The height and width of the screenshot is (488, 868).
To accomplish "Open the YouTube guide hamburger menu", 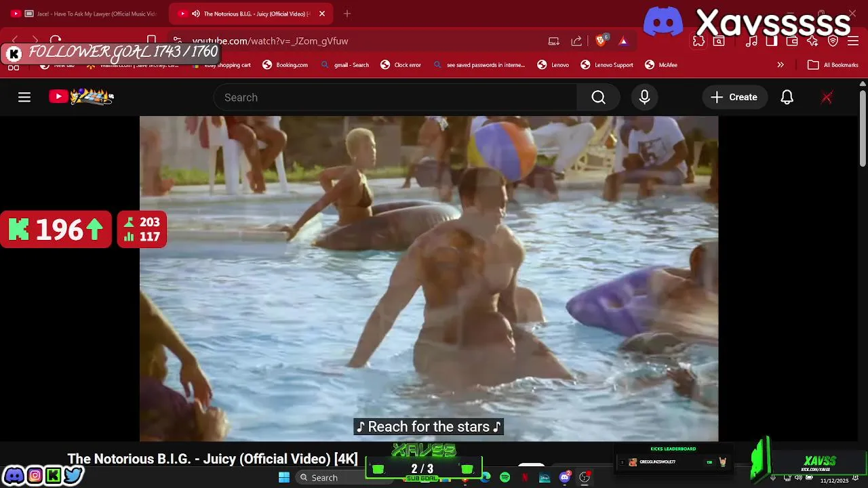I will (x=24, y=97).
